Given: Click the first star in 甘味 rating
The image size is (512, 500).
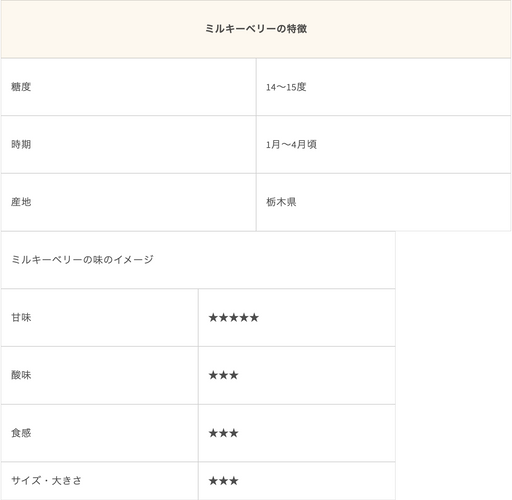Looking at the screenshot, I should pos(213,318).
